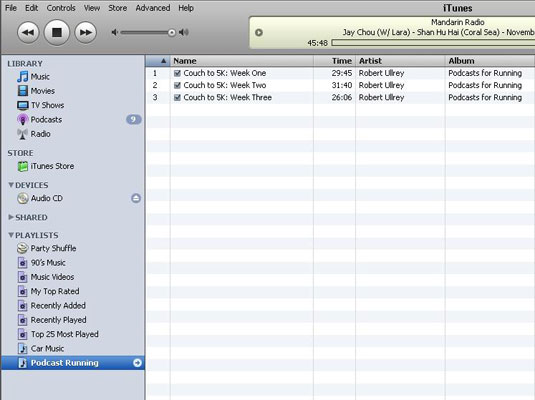This screenshot has height=400, width=535.
Task: Open the Radio antenna icon
Action: point(23,134)
